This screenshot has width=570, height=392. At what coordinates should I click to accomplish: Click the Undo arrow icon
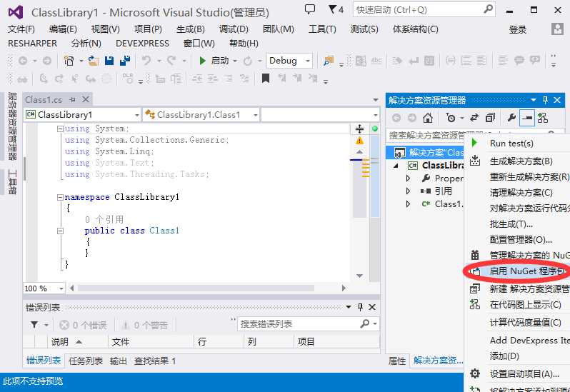pos(146,61)
